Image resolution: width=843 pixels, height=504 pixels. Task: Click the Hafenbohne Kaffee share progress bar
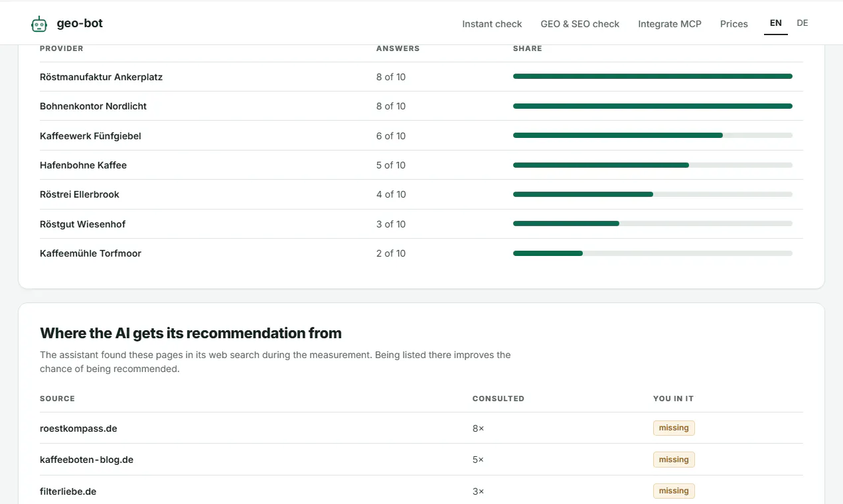pyautogui.click(x=652, y=165)
